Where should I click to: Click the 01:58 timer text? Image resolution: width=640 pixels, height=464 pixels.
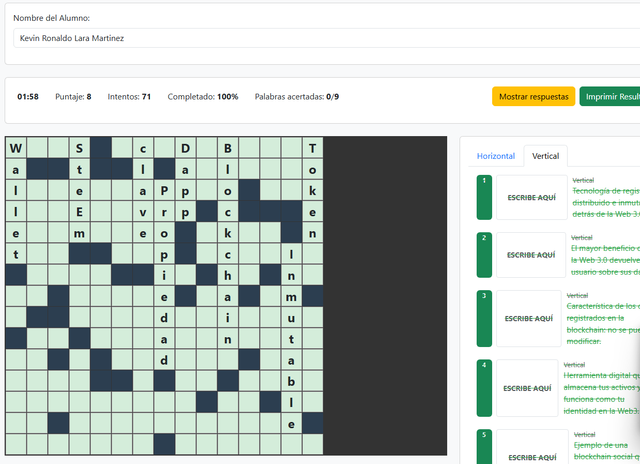click(x=28, y=97)
